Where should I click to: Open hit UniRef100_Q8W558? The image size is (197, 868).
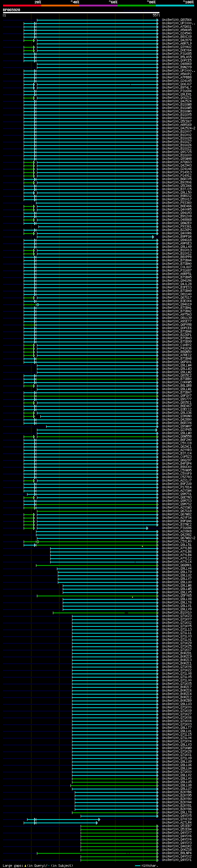(177, 436)
